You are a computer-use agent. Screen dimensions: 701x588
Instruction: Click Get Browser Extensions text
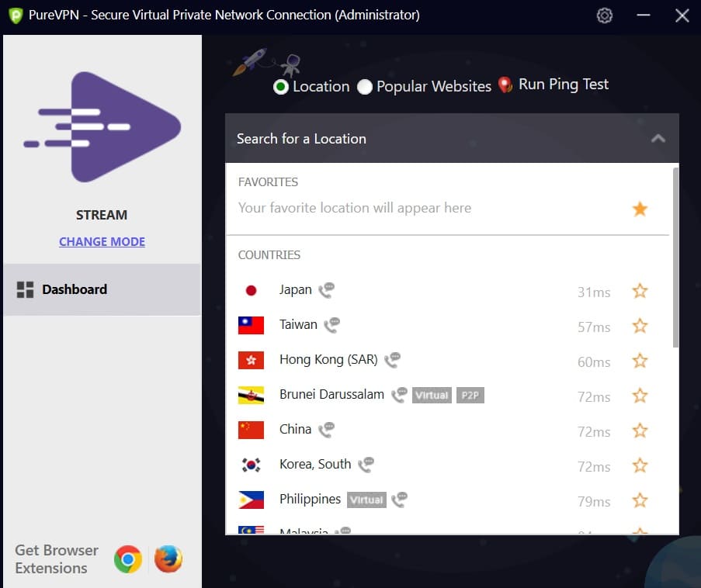tap(57, 559)
